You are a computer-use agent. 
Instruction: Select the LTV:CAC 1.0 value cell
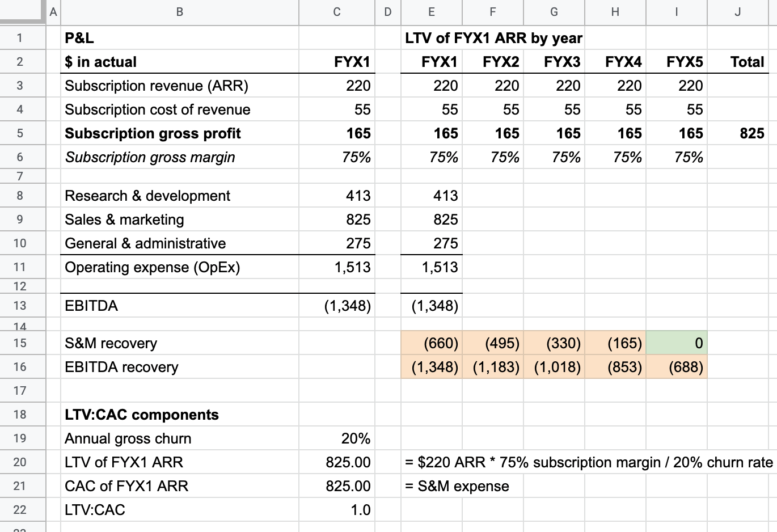tap(336, 510)
